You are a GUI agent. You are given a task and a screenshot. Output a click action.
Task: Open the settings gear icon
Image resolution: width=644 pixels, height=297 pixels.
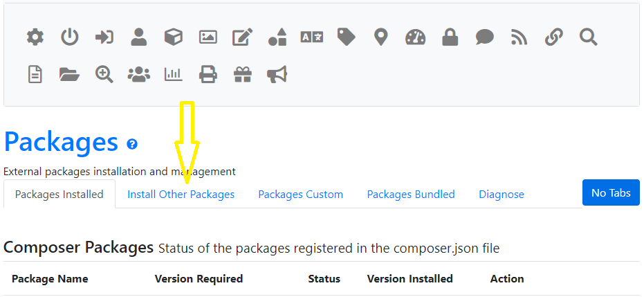coord(35,37)
